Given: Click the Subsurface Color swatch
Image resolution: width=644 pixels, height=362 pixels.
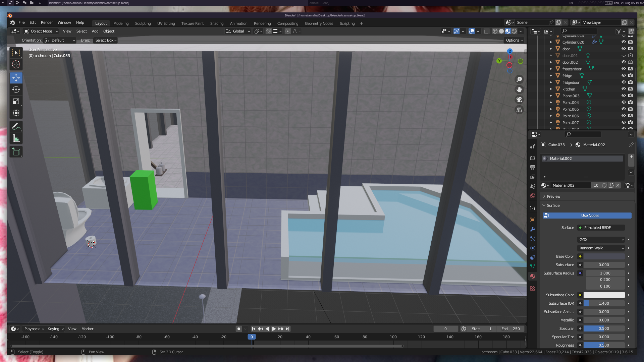Looking at the screenshot, I should click(x=604, y=295).
